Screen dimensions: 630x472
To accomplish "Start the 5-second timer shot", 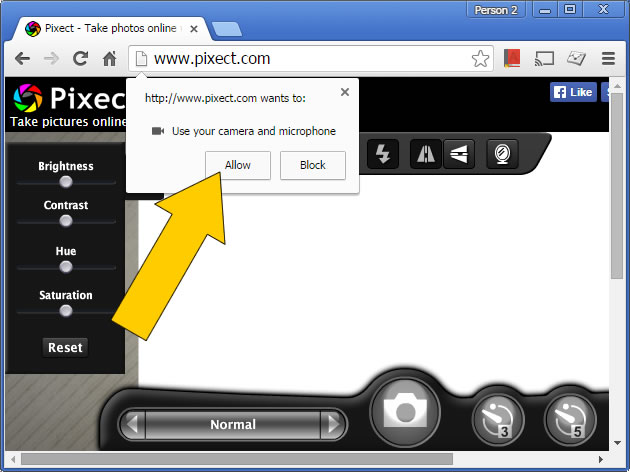I will [x=570, y=420].
